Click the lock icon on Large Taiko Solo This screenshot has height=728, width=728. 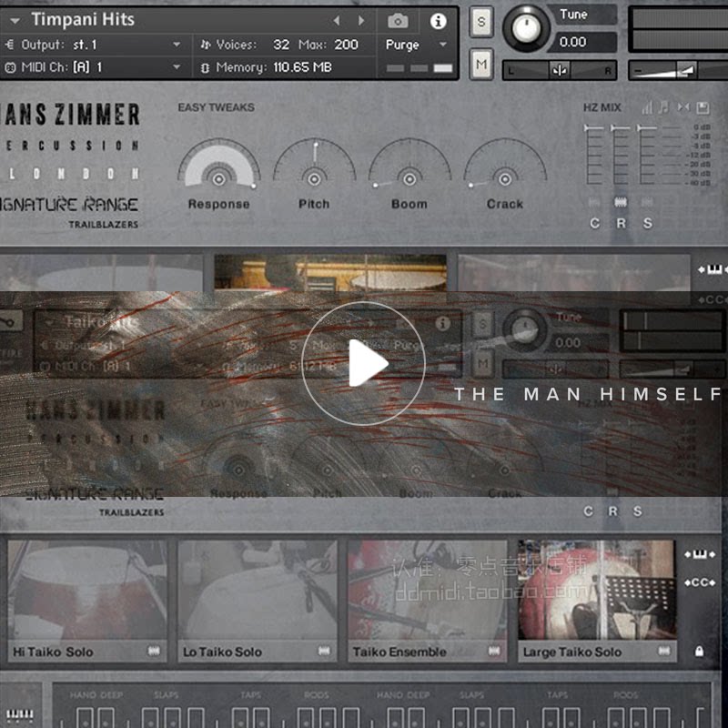click(697, 652)
